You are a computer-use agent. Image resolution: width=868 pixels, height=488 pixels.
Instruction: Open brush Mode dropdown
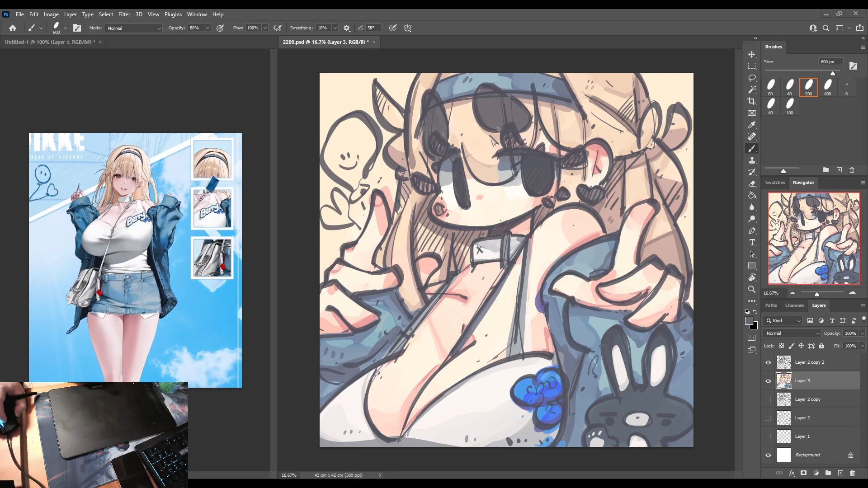coord(133,28)
